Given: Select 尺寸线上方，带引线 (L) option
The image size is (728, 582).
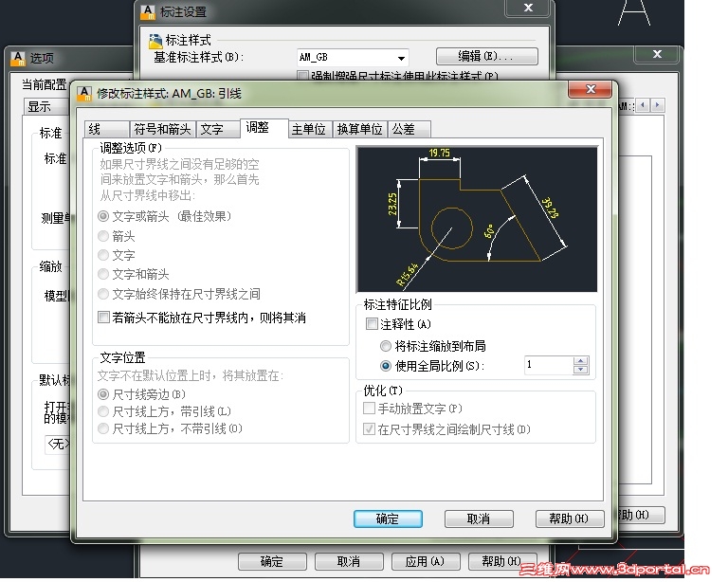Looking at the screenshot, I should pos(103,411).
